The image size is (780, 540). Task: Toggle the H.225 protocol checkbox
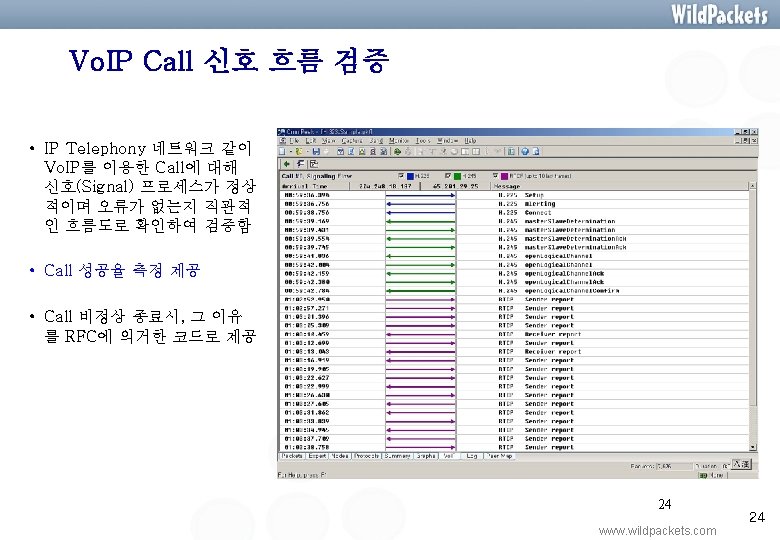coord(400,176)
